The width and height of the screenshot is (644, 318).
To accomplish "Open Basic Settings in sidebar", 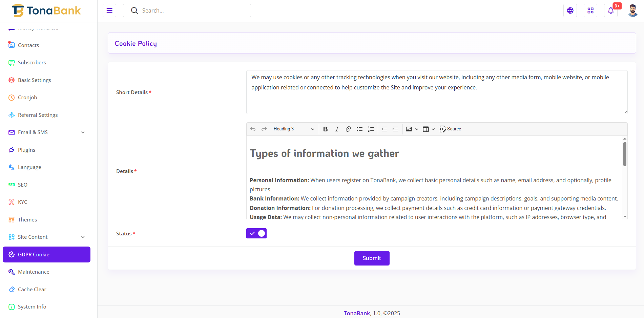I will pyautogui.click(x=34, y=80).
